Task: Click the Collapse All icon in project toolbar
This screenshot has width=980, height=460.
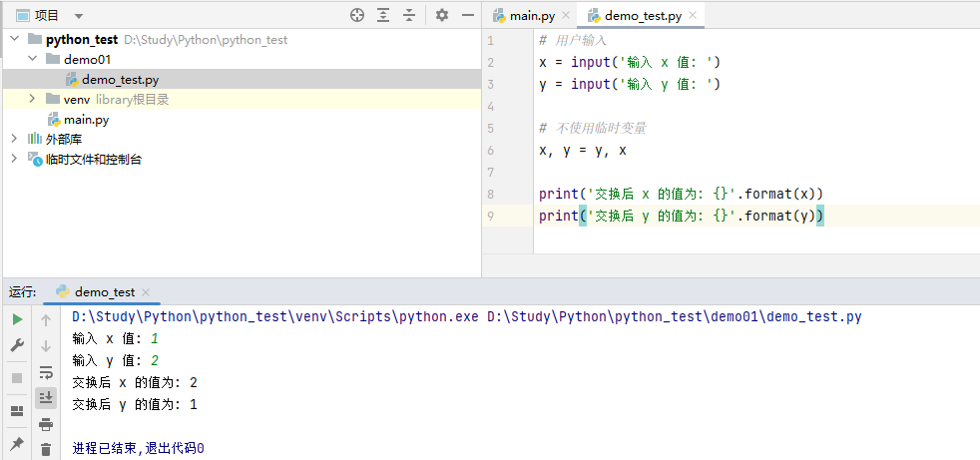Action: tap(409, 16)
